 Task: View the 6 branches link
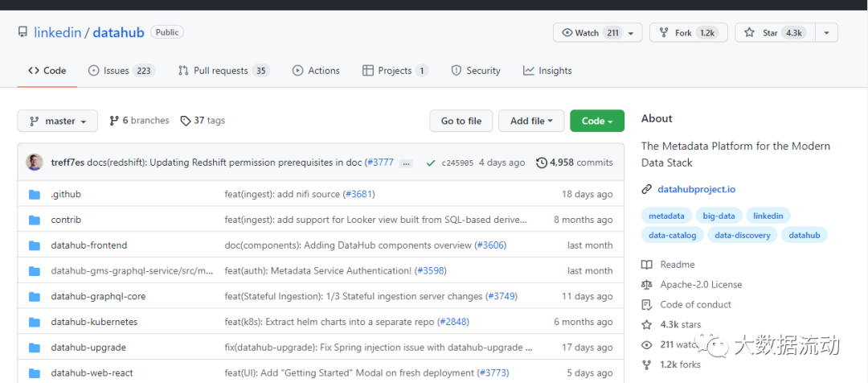pyautogui.click(x=140, y=120)
